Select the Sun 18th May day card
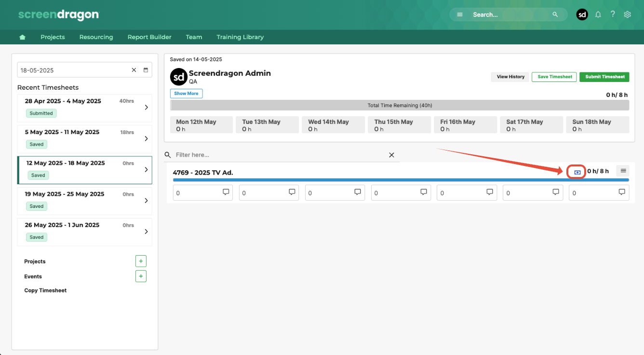 pyautogui.click(x=598, y=125)
